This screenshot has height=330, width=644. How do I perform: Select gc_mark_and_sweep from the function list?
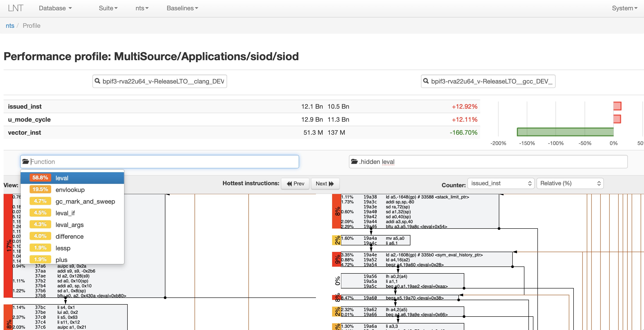tap(85, 201)
